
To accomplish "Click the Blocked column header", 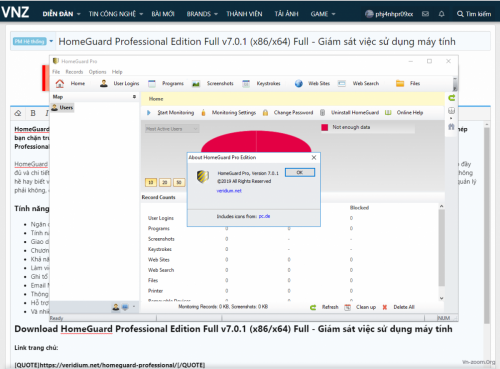I will 359,208.
